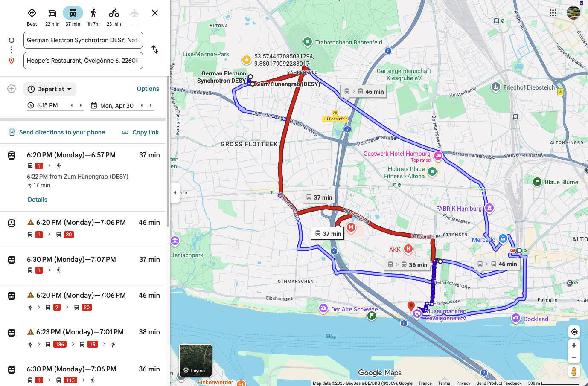
Task: Open route Options
Action: pos(148,89)
